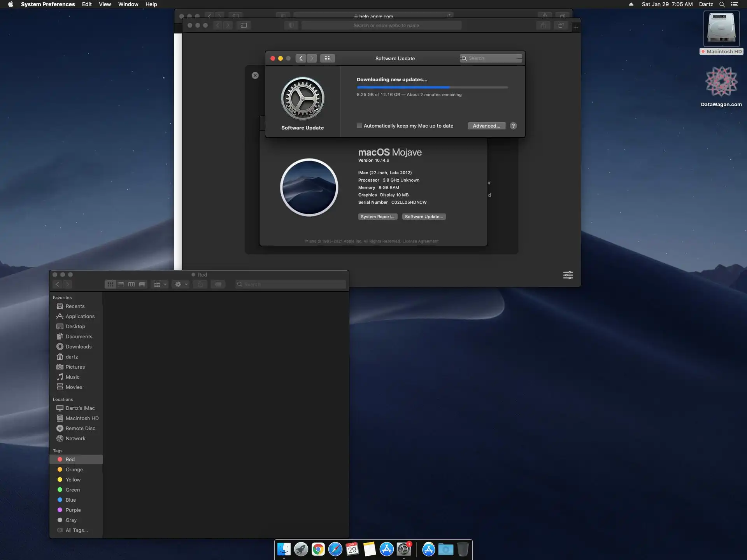Click the System Report... button
Screen dimensions: 747x560
point(377,217)
